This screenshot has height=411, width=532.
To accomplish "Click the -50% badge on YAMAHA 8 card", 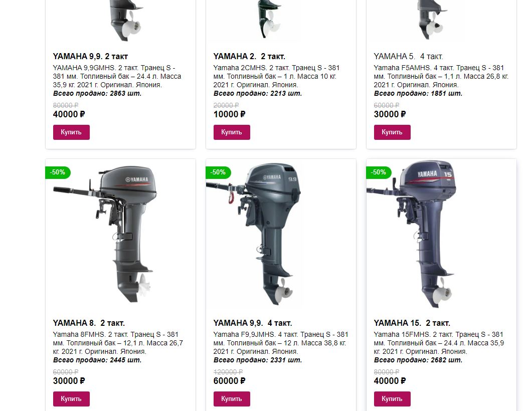I will [58, 172].
